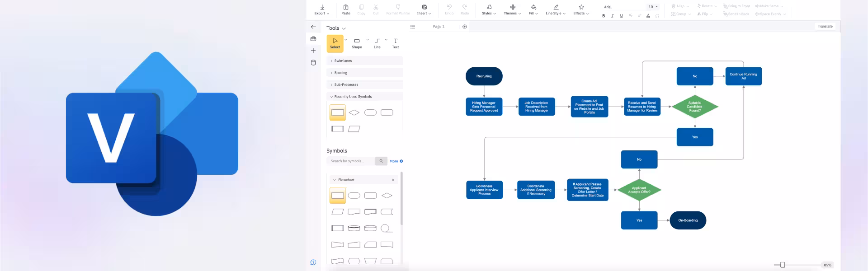Open the Rotate menu

pos(707,6)
